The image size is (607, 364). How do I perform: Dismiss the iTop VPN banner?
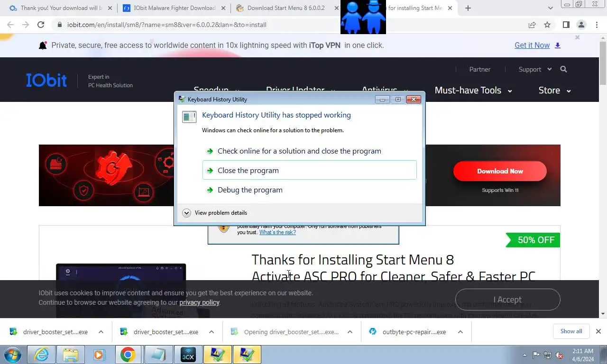(577, 37)
